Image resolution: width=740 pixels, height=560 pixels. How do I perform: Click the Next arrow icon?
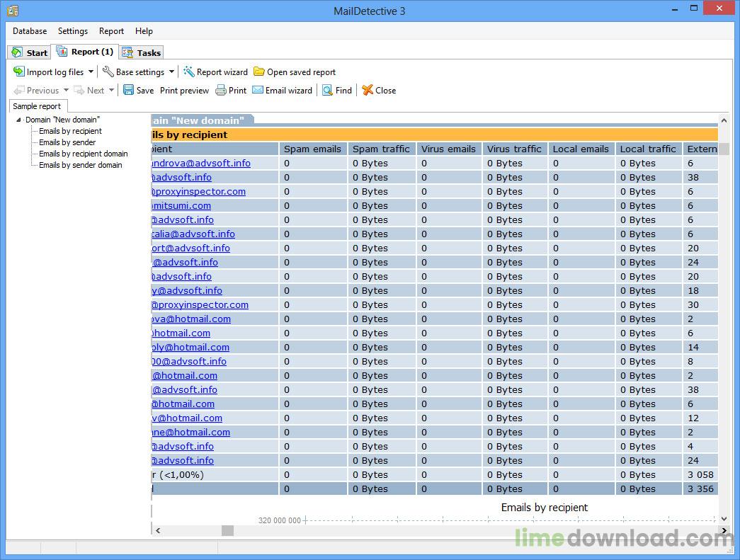[x=79, y=90]
